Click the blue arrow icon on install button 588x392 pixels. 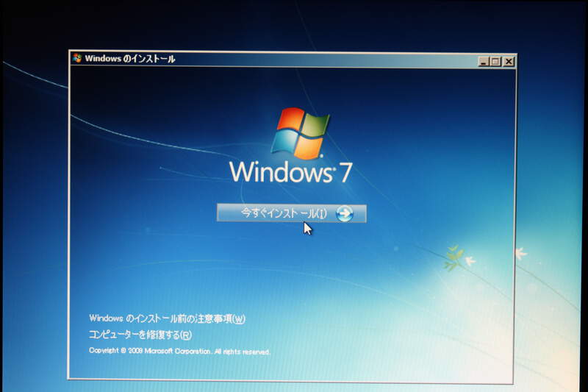pos(344,213)
